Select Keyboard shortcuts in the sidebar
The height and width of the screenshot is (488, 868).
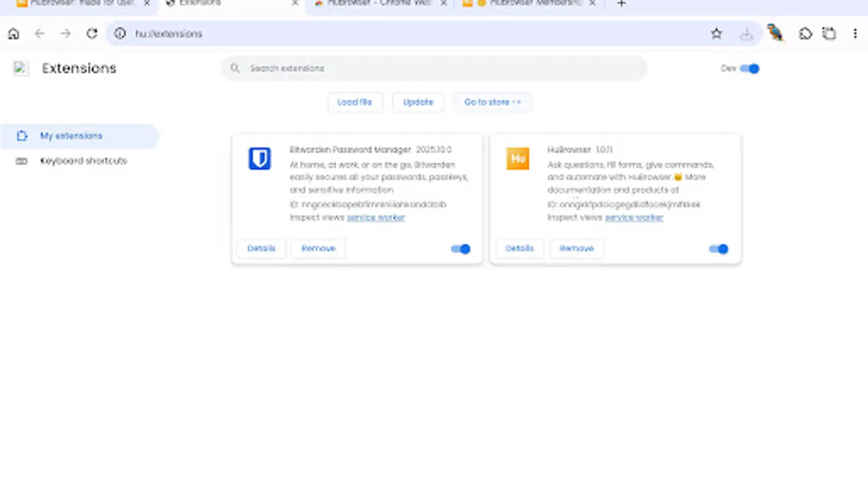point(84,160)
